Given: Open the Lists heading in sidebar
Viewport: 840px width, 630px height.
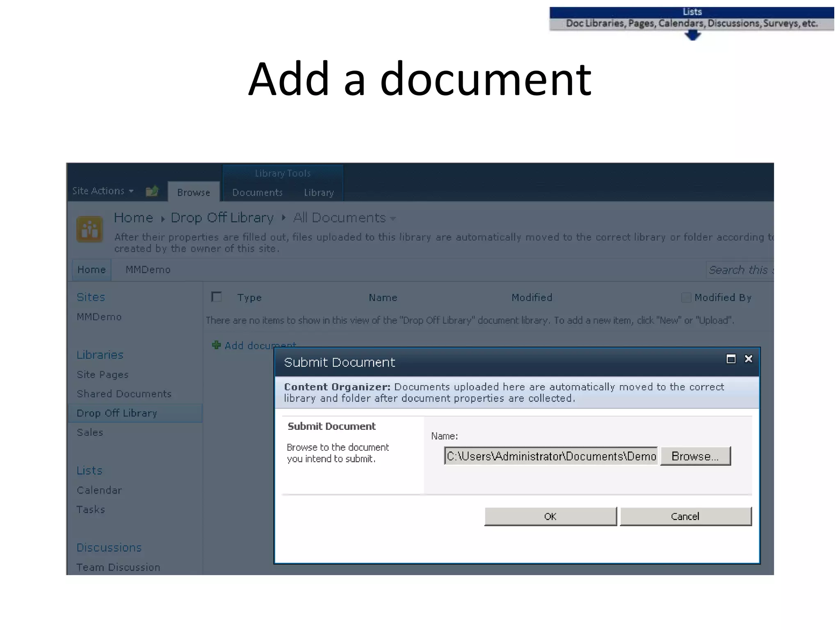Looking at the screenshot, I should pos(89,470).
